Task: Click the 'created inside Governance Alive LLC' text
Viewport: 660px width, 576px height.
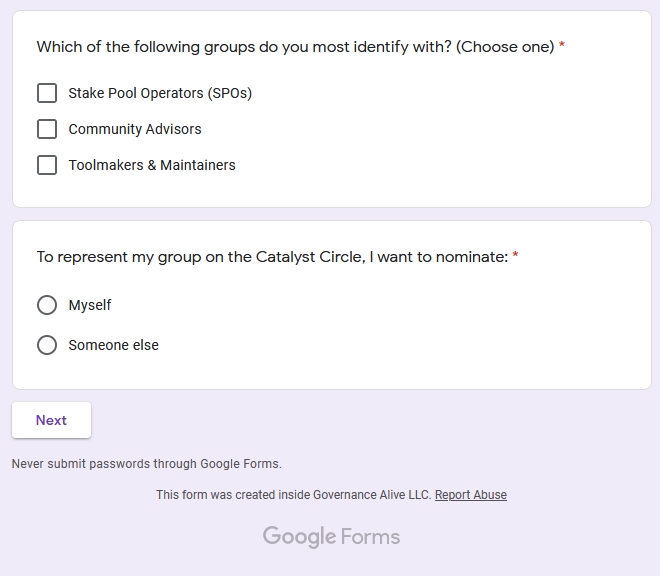Action: pos(293,495)
